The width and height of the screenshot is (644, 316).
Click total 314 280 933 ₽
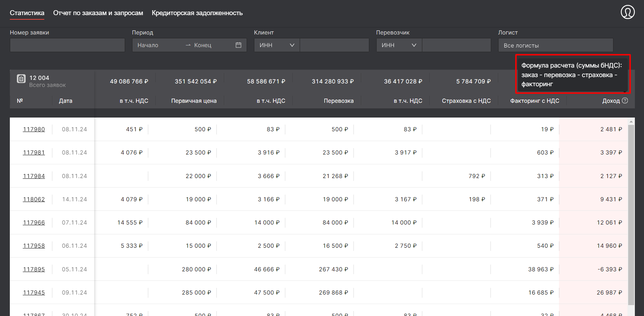click(x=333, y=81)
